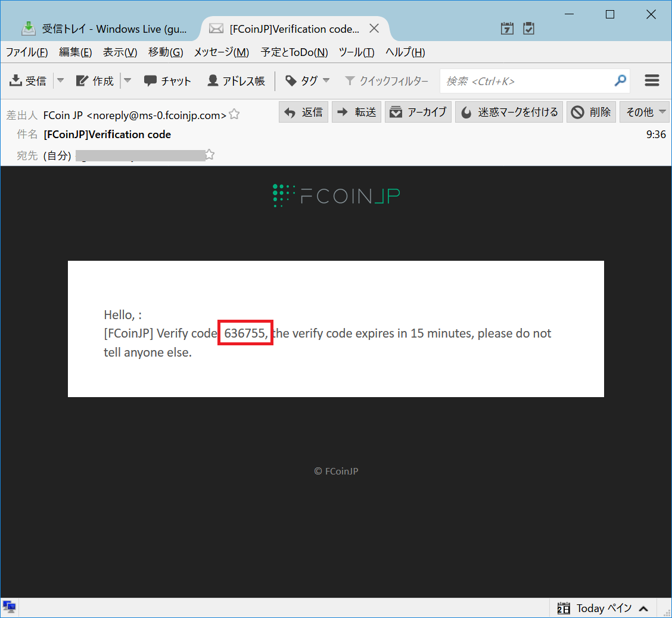Viewport: 672px width, 618px height.
Task: Open the calendar tab icon
Action: point(507,29)
